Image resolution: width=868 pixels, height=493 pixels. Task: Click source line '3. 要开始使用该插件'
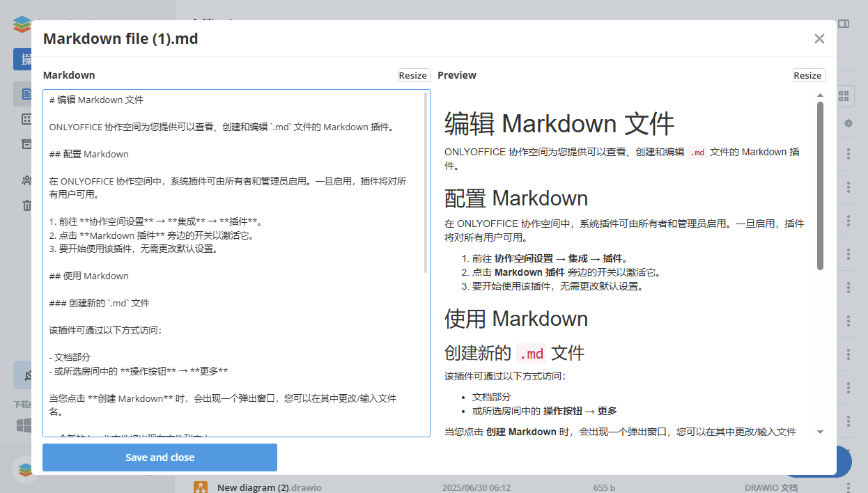[x=133, y=249]
